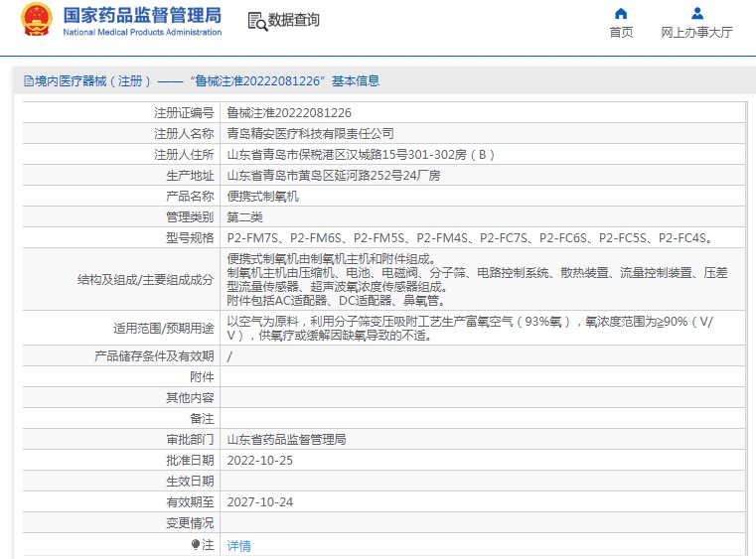This screenshot has height=559, width=756.
Task: Open the 数据查询 search icon
Action: [257, 22]
